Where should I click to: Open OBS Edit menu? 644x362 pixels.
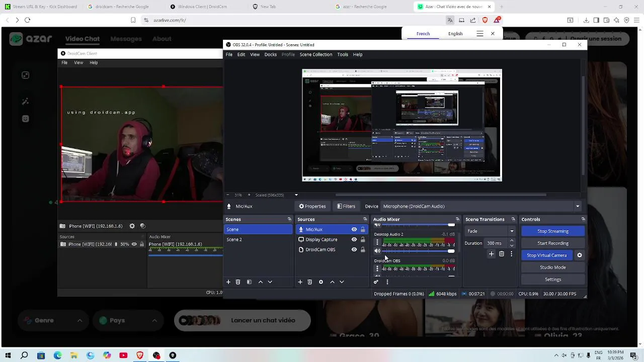coord(242,54)
